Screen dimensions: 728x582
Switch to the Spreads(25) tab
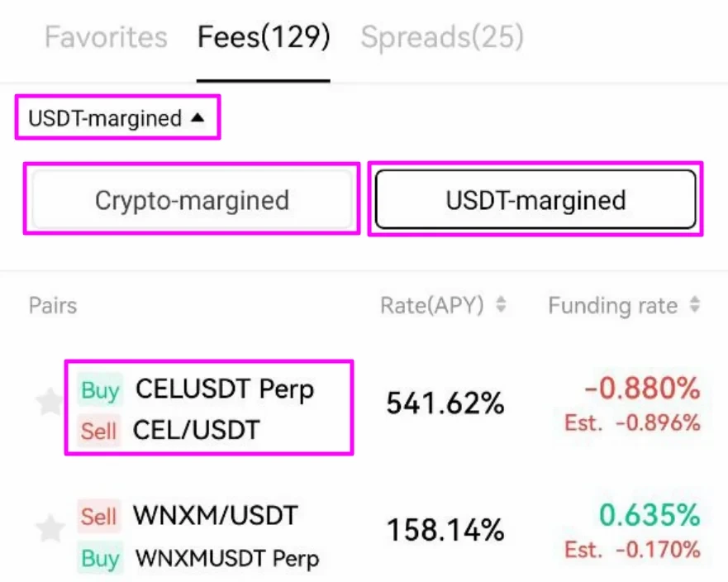(442, 37)
